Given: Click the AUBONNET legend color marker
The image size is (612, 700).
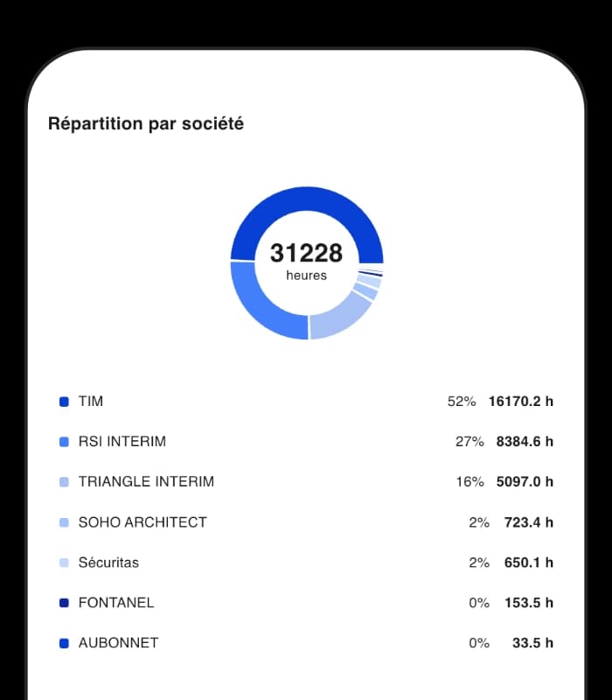Looking at the screenshot, I should coord(62,643).
